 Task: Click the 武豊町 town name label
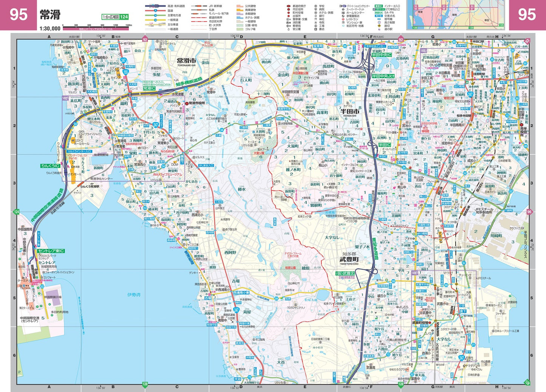(x=348, y=259)
